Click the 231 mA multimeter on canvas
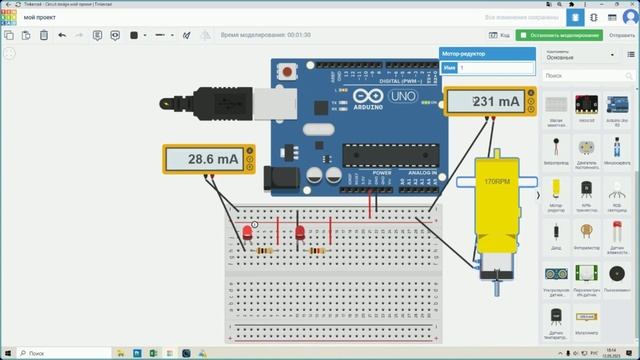This screenshot has width=640, height=360. coord(490,101)
